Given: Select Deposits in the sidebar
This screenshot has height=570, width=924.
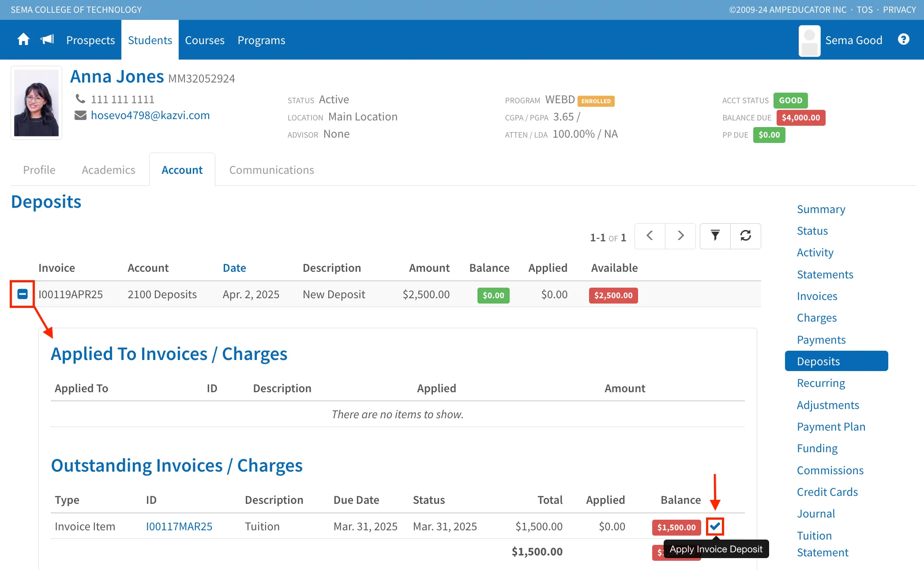Looking at the screenshot, I should [x=836, y=361].
